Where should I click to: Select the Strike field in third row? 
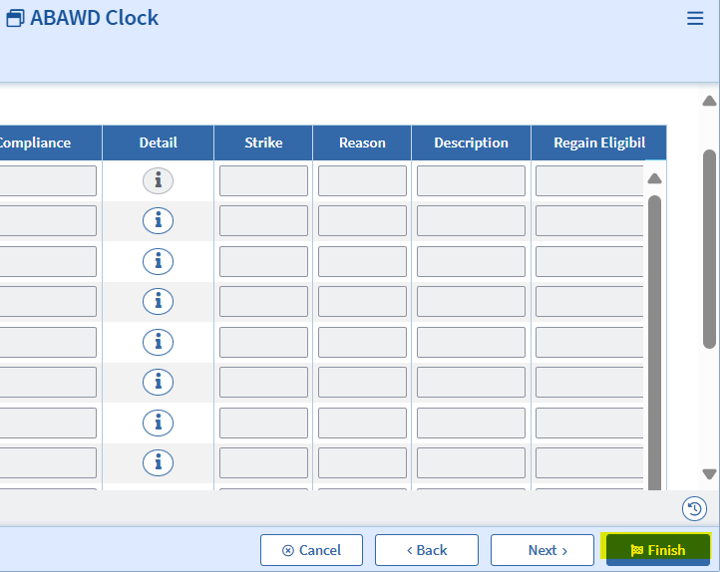click(x=263, y=262)
